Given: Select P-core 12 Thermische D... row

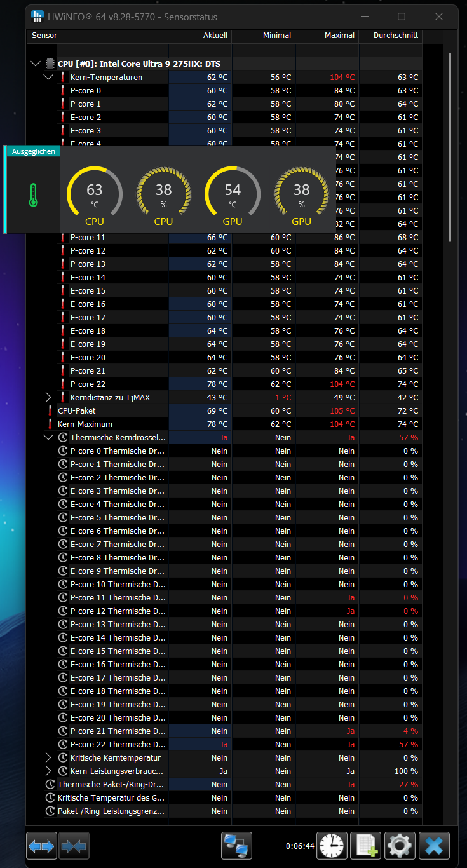Looking at the screenshot, I should [x=224, y=611].
